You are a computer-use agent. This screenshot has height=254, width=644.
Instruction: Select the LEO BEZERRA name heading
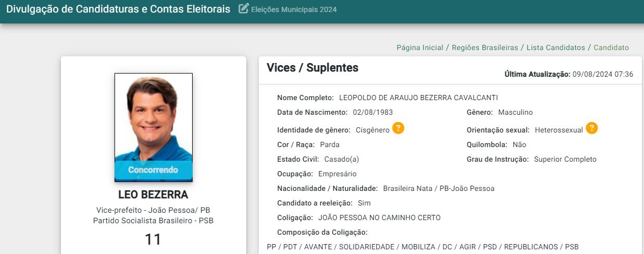pos(153,195)
